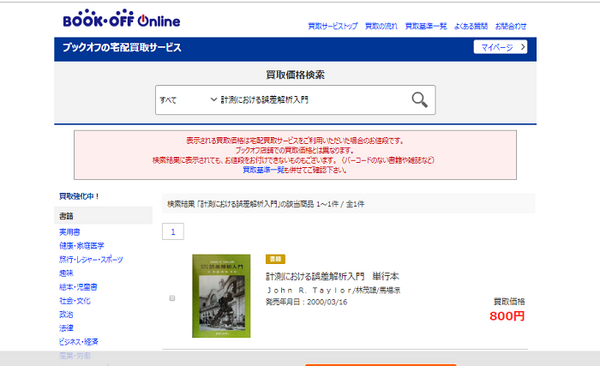
Task: Click the ブックオフの宅配買取サービス banner title
Action: click(122, 47)
